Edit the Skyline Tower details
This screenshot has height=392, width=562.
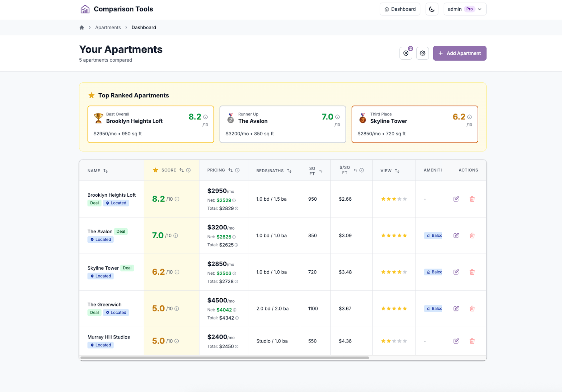point(456,272)
